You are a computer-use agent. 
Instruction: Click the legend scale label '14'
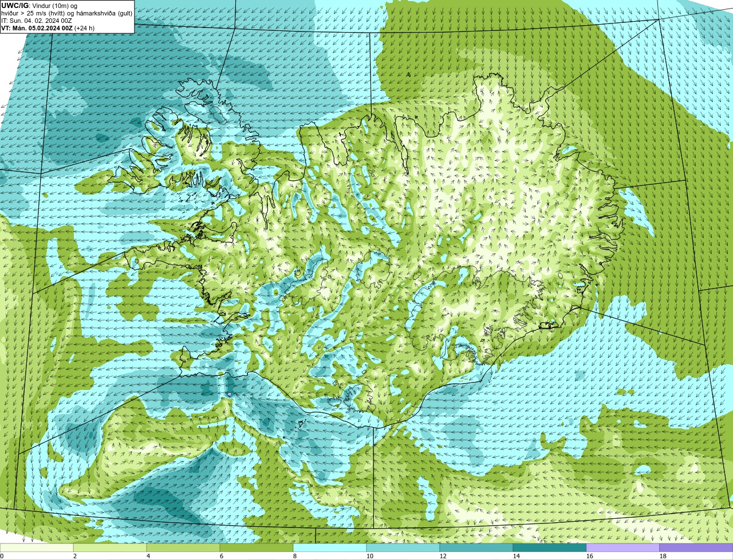pyautogui.click(x=516, y=556)
